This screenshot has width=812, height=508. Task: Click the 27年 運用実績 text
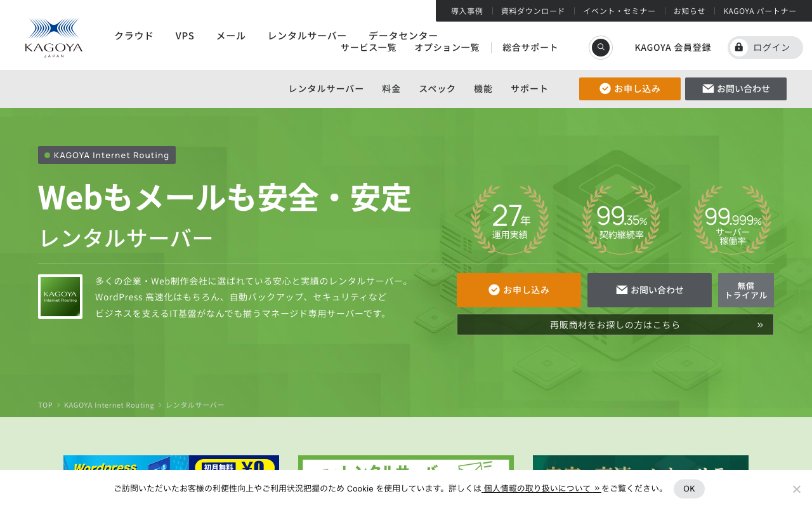pos(511,221)
